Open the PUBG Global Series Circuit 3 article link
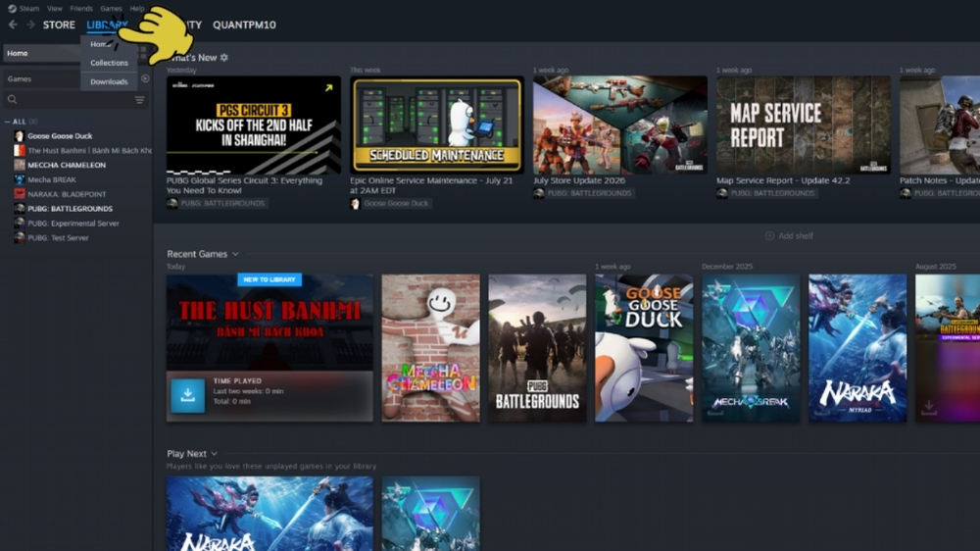The image size is (980, 551). pos(244,185)
